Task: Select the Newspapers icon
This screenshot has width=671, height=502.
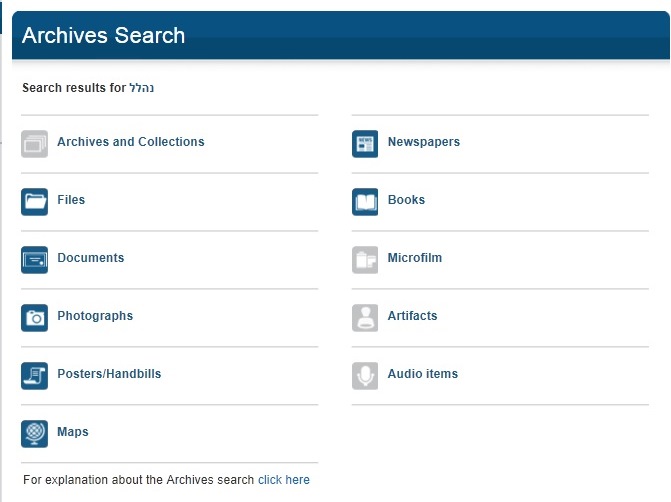Action: (365, 144)
